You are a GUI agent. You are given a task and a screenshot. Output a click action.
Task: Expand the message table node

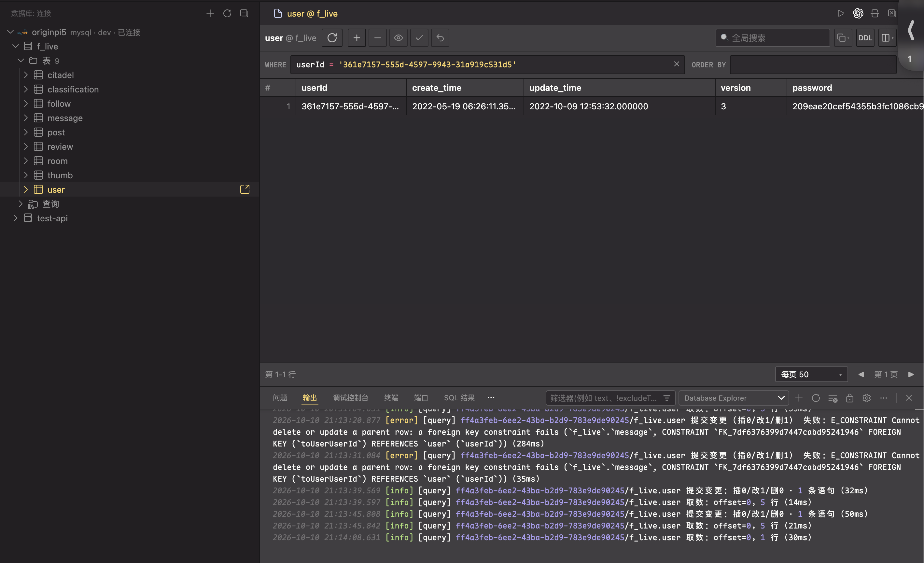tap(25, 118)
